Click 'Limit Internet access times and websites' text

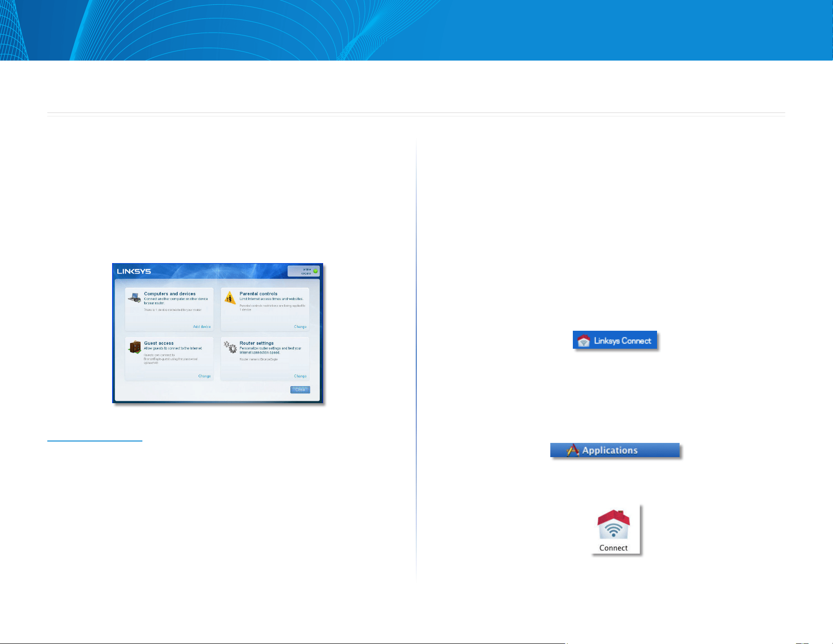point(272,299)
